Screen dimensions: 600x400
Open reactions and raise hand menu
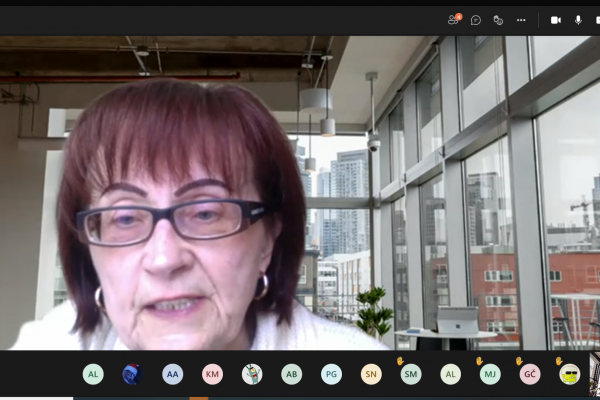[x=498, y=20]
